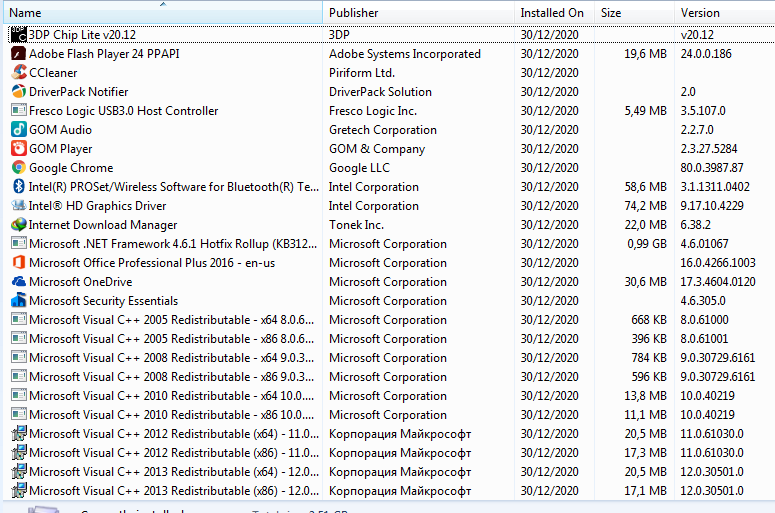The height and width of the screenshot is (513, 775).
Task: Click the version 24.0.0.186 cell
Action: (706, 54)
